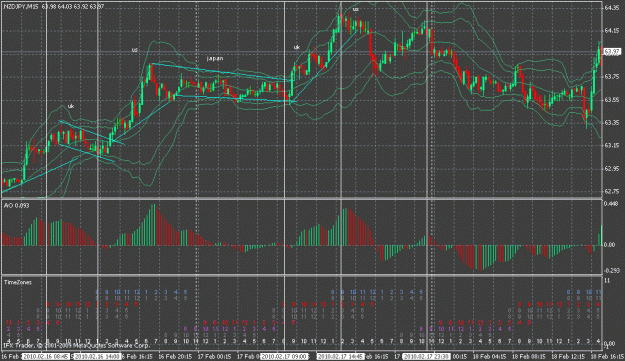
Task: Select the 'uk' label near 64.05 level
Action: (297, 47)
